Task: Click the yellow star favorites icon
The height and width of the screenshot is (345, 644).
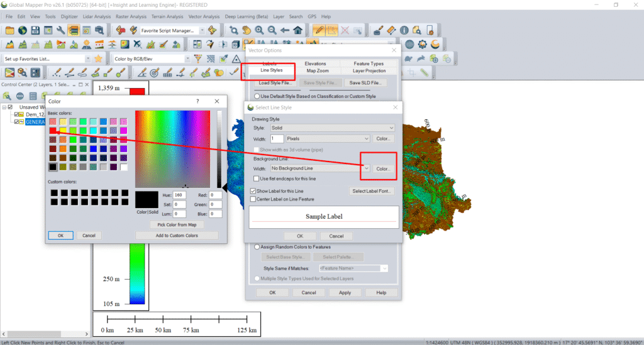Action: (x=98, y=58)
